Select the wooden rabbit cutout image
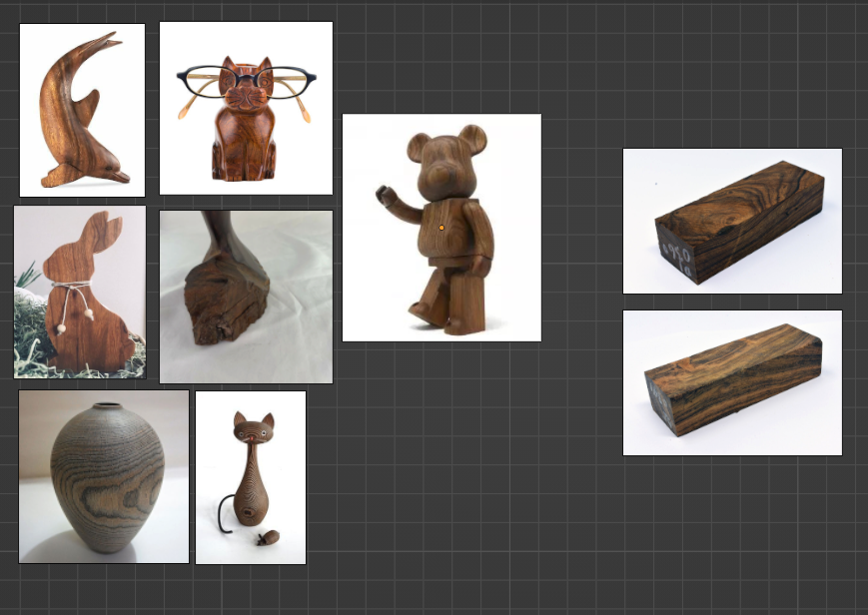Image resolution: width=868 pixels, height=615 pixels. (x=80, y=293)
